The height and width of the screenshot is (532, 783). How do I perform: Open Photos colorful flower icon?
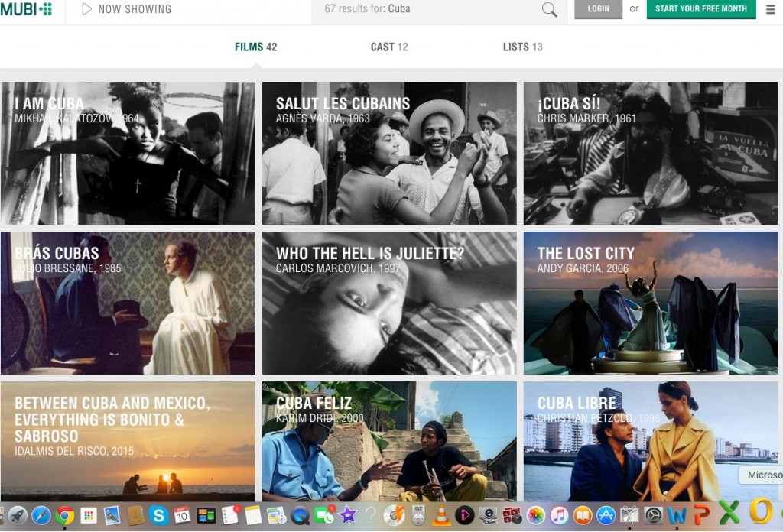[535, 515]
